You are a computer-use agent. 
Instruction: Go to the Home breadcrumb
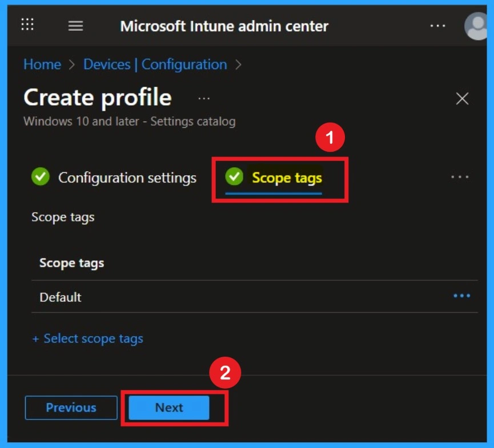pyautogui.click(x=42, y=64)
